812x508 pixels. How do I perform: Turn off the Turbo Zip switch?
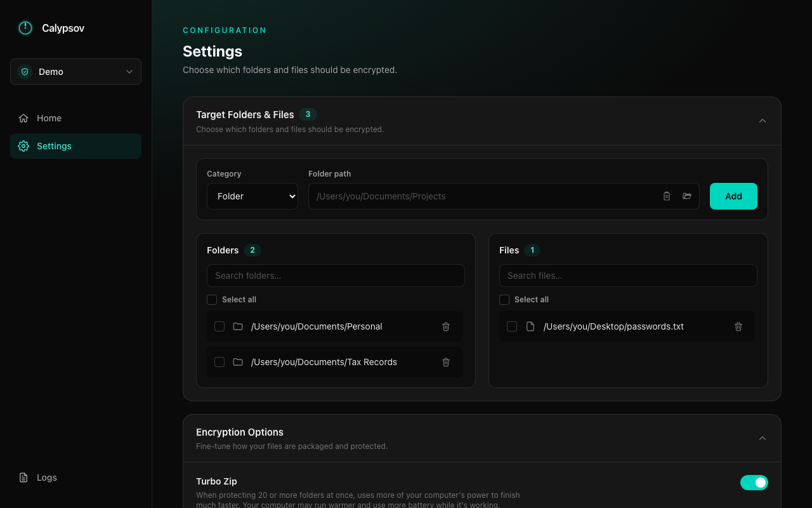pyautogui.click(x=754, y=483)
